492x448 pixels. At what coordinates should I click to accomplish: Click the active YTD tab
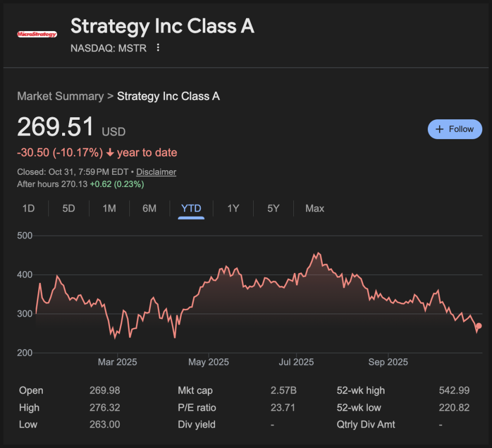tap(191, 208)
